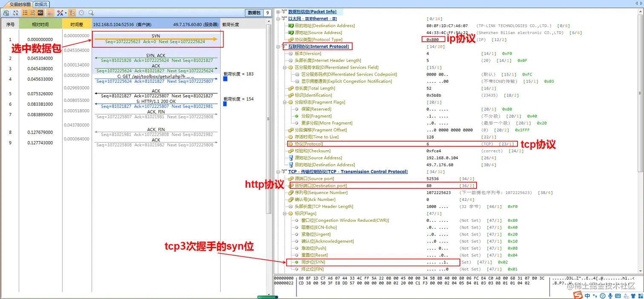Select the 版本[Version] row
This screenshot has height=299, width=644.
[x=308, y=53]
